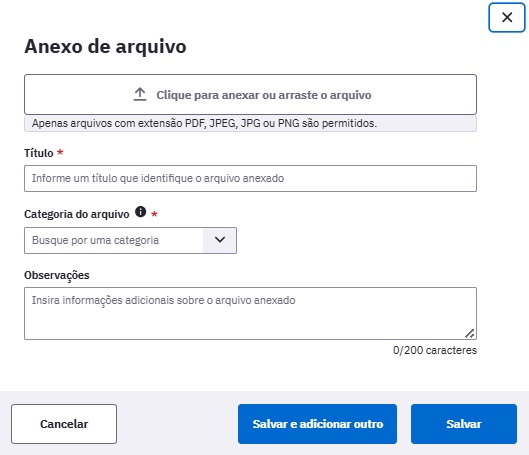Click the Observações label
This screenshot has height=455, width=529.
pyautogui.click(x=57, y=275)
